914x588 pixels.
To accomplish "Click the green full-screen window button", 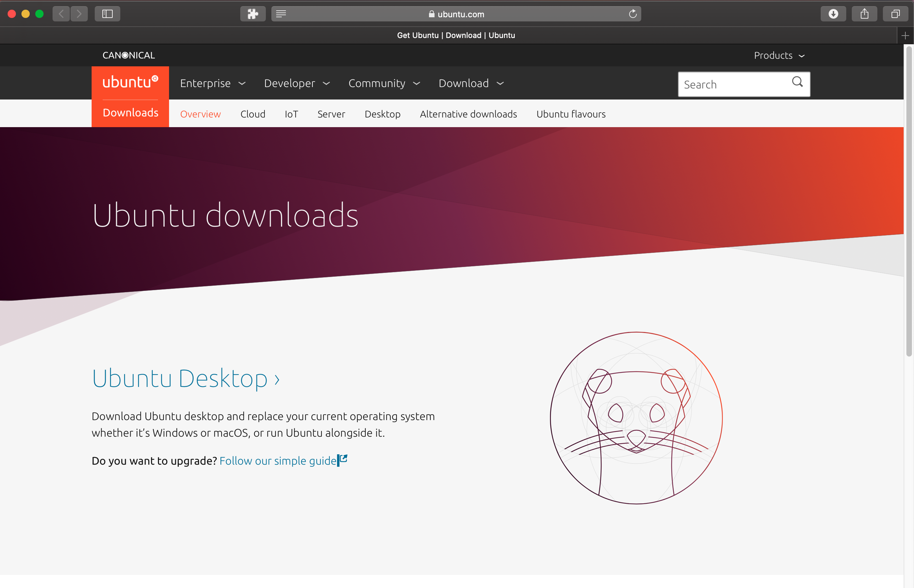I will coord(39,14).
